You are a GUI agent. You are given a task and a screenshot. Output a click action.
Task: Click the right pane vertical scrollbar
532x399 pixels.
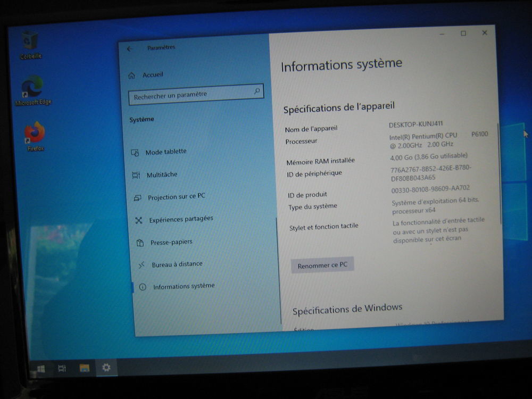(499, 174)
